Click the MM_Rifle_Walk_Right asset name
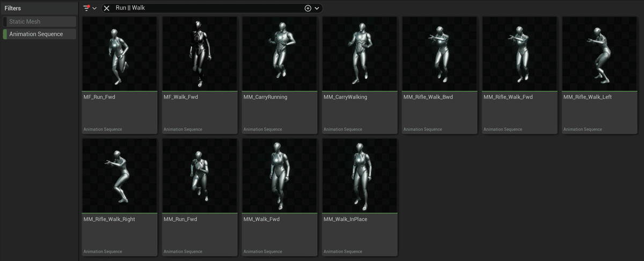The image size is (644, 261). pos(109,219)
